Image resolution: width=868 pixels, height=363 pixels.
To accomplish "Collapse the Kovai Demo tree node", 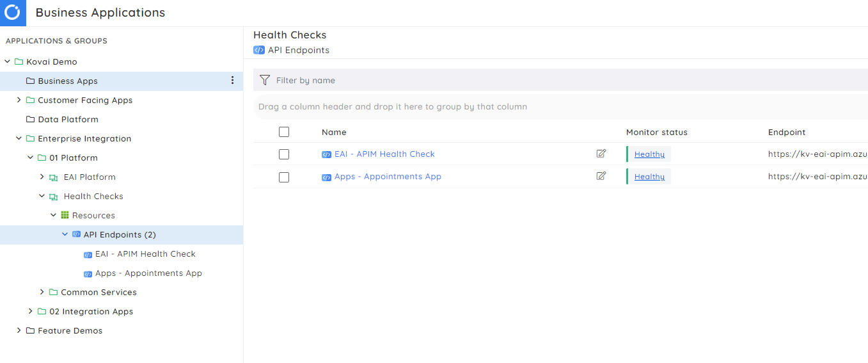I will click(7, 62).
